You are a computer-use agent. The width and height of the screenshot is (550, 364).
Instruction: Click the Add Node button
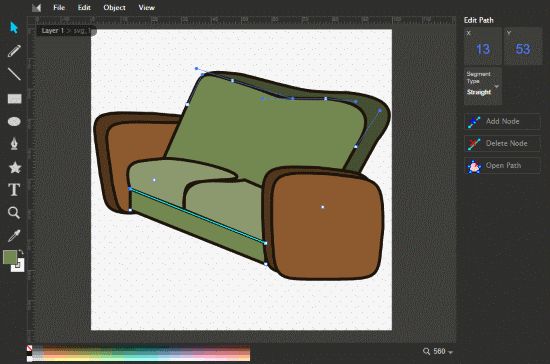coord(502,121)
